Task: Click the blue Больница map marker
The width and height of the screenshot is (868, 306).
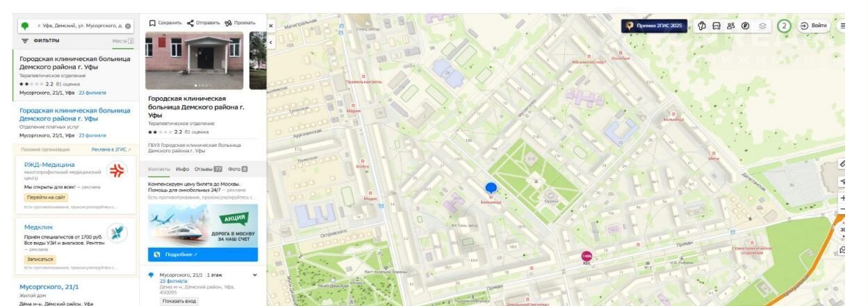Action: pos(491,188)
